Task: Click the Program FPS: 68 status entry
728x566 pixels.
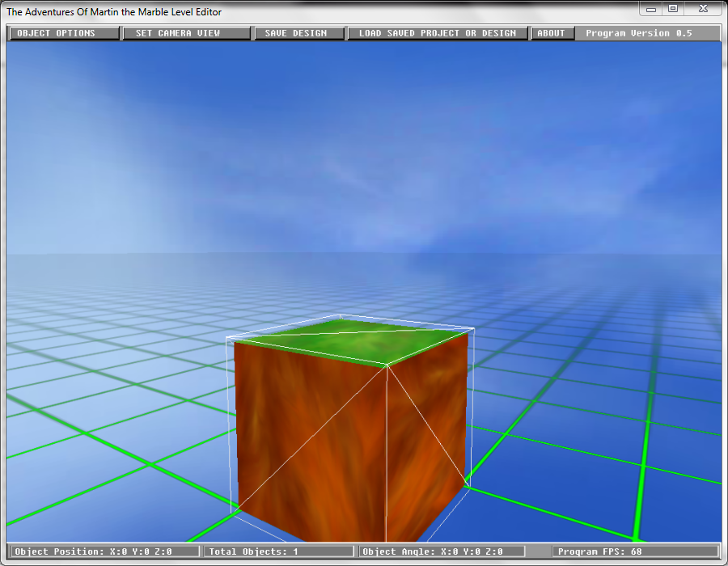Action: (635, 551)
